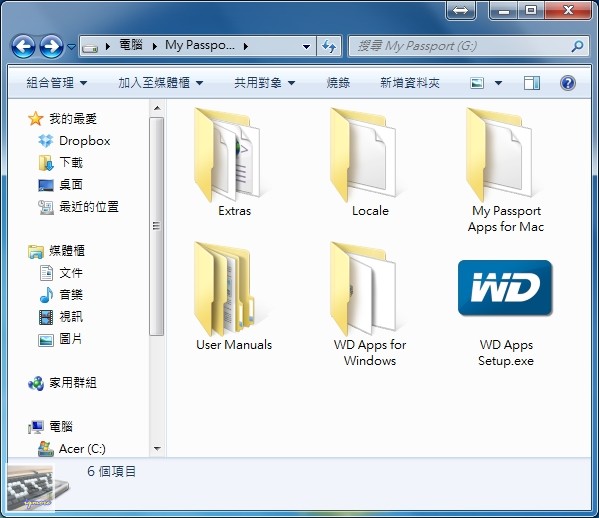Click the navigation pane scroll up arrow
This screenshot has height=518, width=599.
point(157,108)
